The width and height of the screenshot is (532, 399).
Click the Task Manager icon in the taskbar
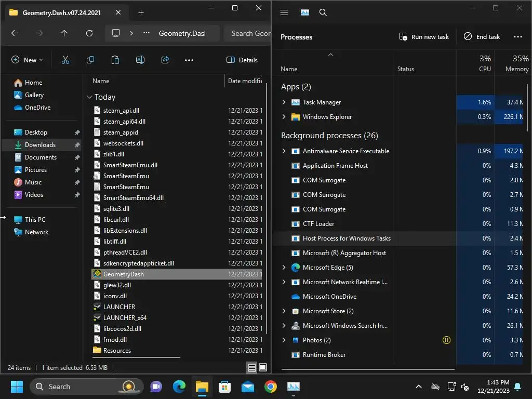[294, 387]
